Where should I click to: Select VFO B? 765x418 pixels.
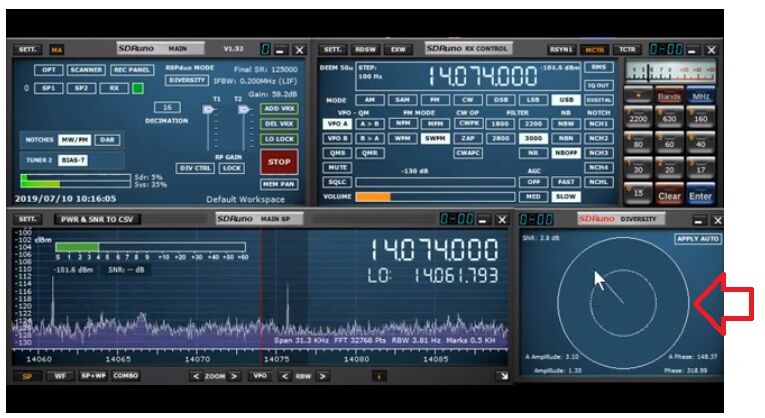coord(337,139)
